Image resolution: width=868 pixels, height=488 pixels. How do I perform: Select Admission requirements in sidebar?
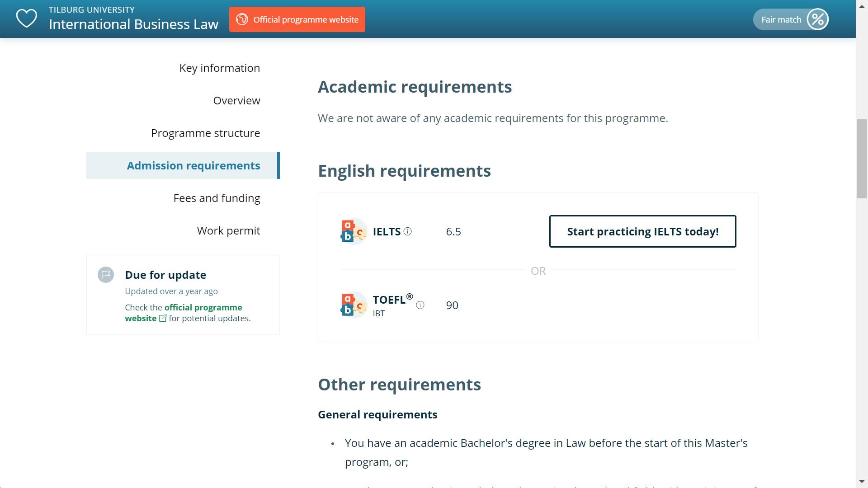click(x=193, y=165)
